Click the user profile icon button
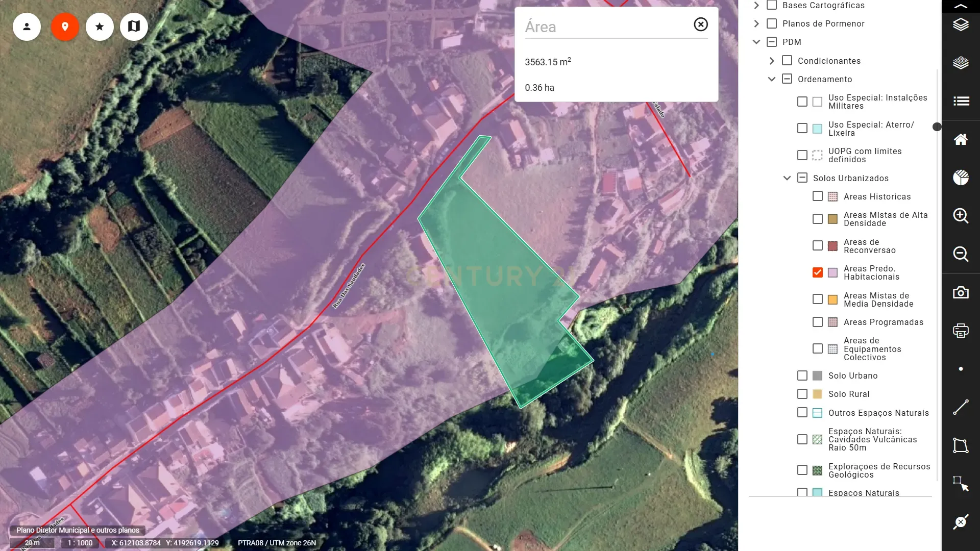 (27, 27)
